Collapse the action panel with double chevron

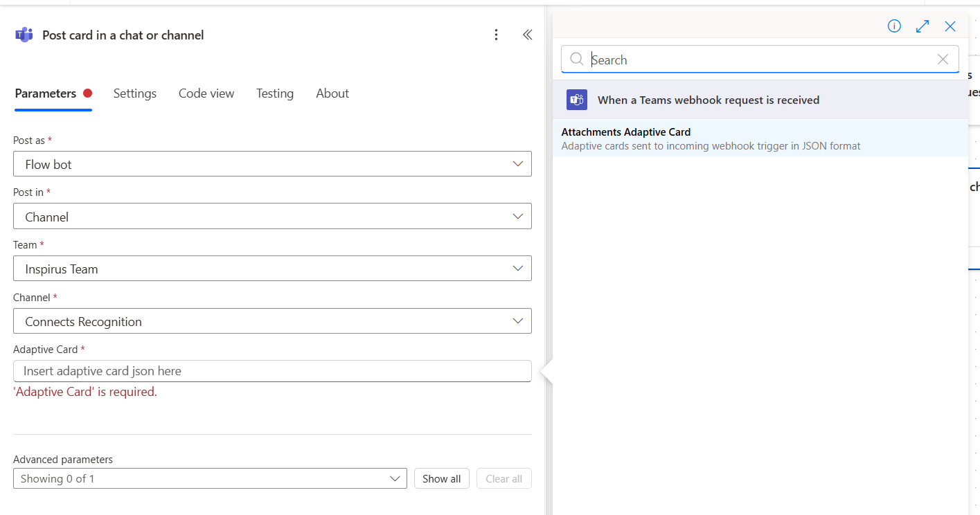click(527, 35)
